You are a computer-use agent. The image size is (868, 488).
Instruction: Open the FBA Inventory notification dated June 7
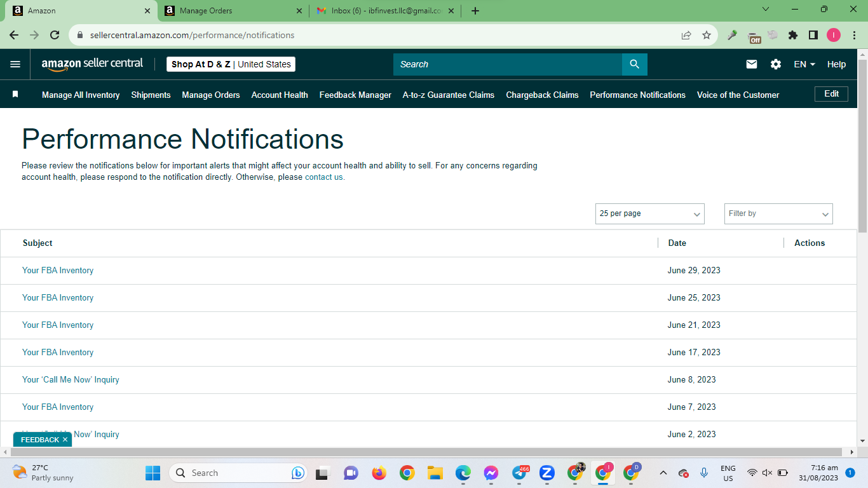58,407
